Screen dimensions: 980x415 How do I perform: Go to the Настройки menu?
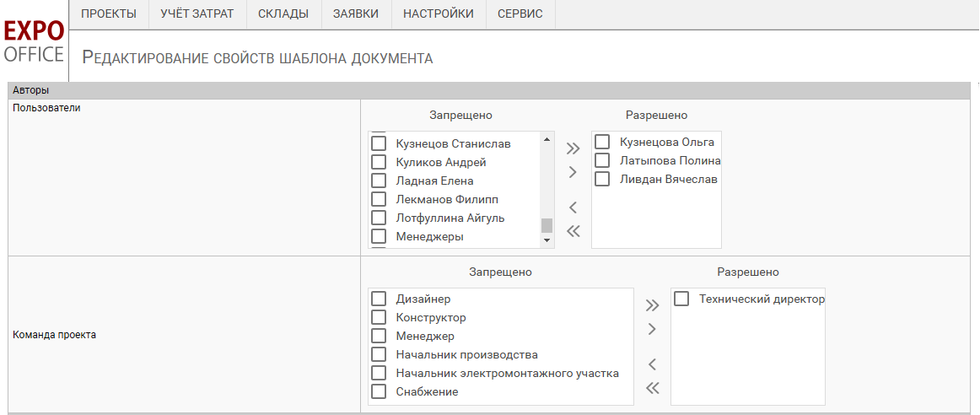tap(438, 13)
